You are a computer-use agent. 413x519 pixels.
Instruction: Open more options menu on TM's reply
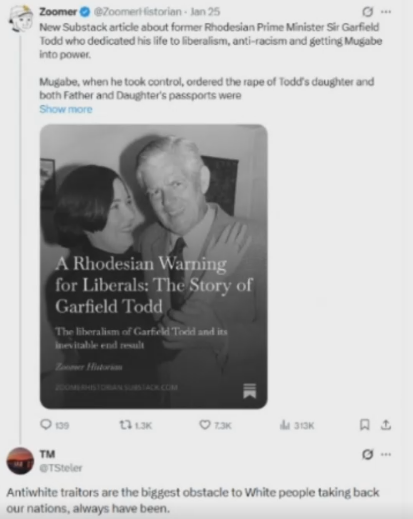click(386, 454)
